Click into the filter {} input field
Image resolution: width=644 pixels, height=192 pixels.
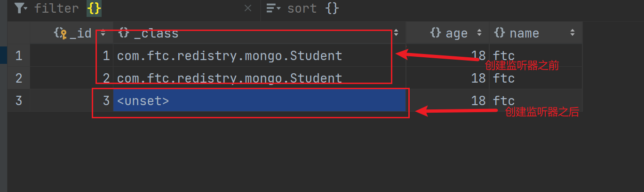pyautogui.click(x=165, y=8)
